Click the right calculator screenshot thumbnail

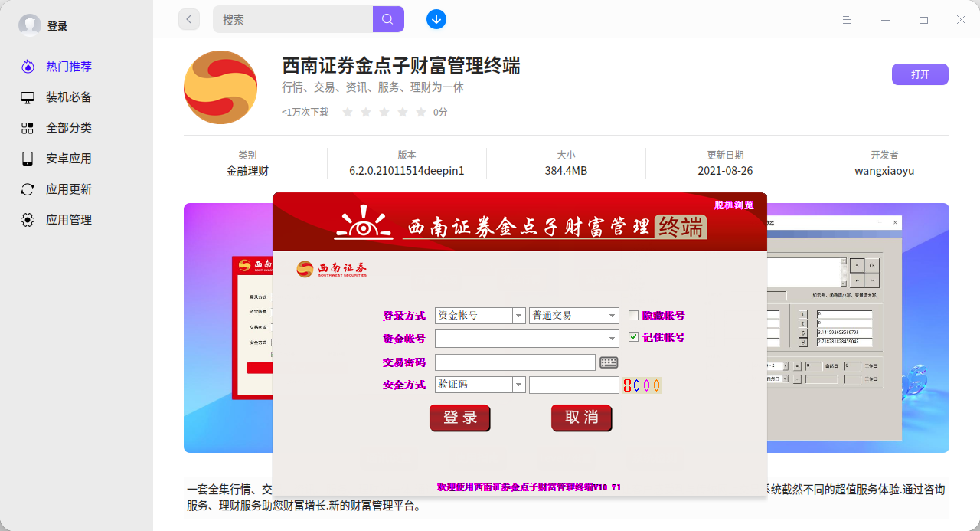[835, 328]
